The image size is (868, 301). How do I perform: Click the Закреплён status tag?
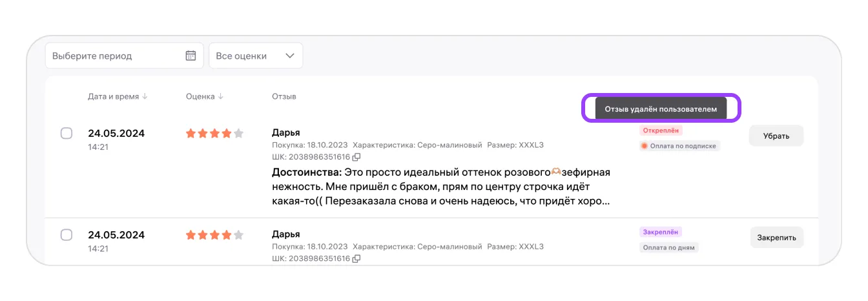pyautogui.click(x=661, y=232)
